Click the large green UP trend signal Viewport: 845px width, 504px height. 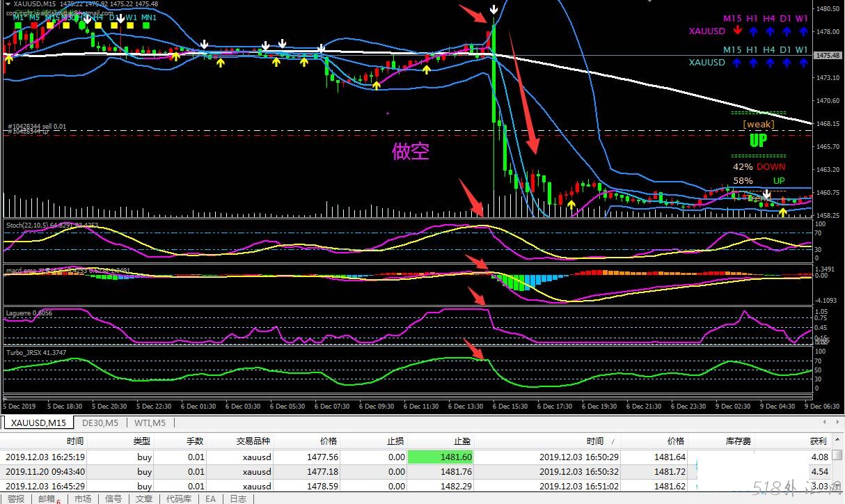(758, 141)
